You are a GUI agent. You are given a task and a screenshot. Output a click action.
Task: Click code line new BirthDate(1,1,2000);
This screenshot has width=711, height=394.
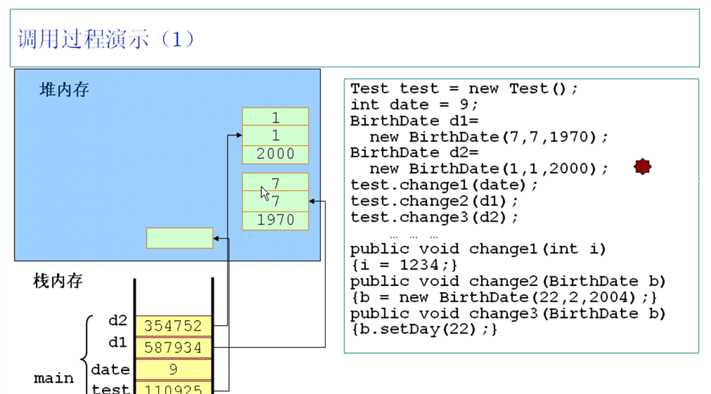tap(489, 169)
